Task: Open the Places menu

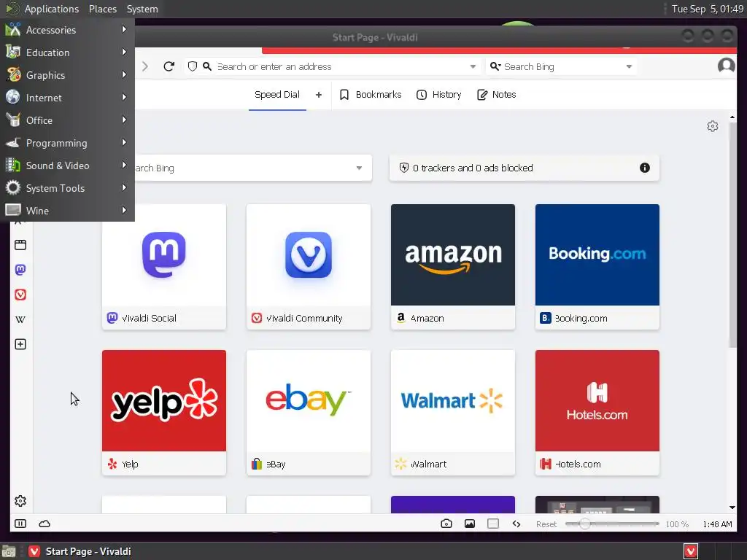Action: coord(102,9)
